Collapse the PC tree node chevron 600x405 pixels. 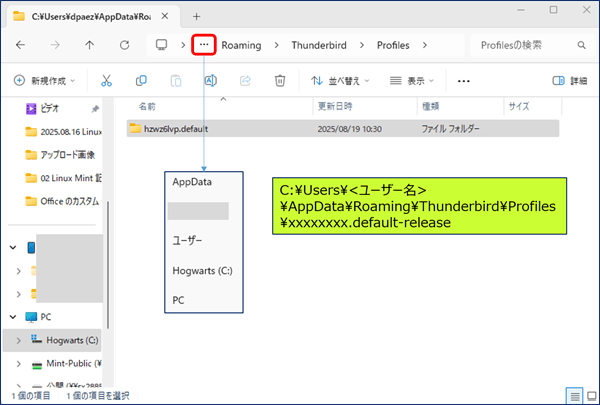pyautogui.click(x=13, y=317)
